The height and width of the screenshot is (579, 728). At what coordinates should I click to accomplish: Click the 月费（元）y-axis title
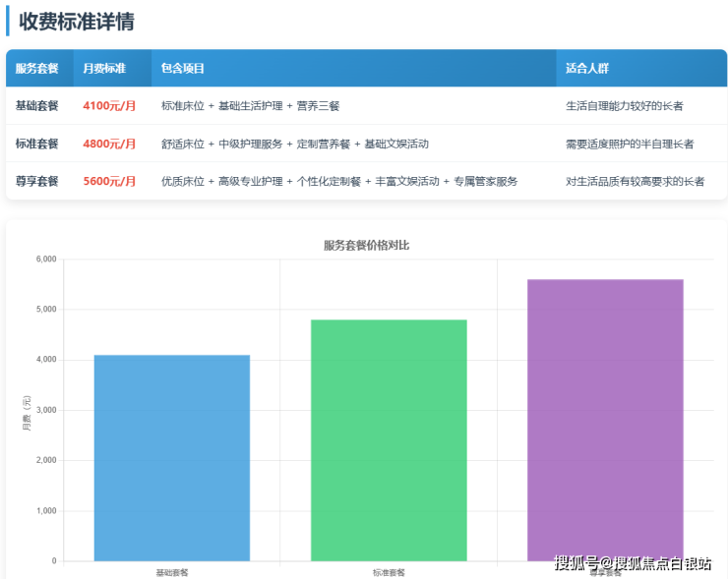click(x=27, y=413)
